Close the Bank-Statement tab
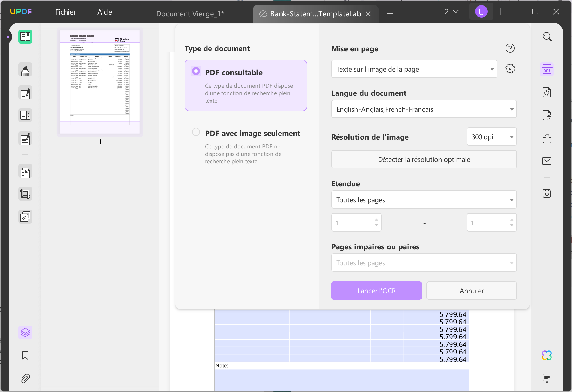Screen dimensions: 572x392 click(368, 13)
